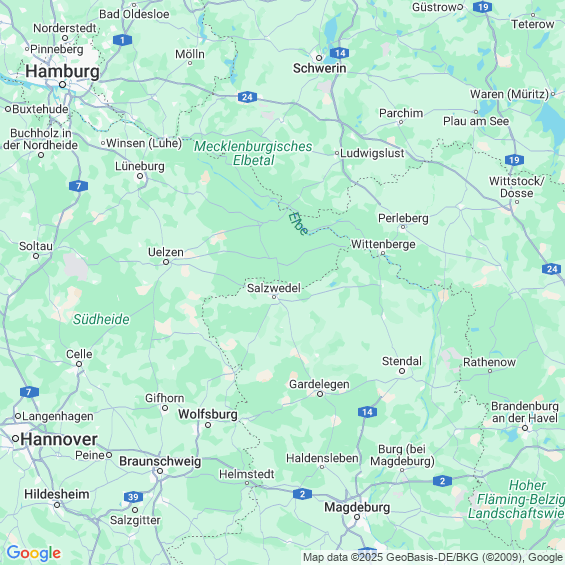
Task: Click the A39 highway shield above Salzgitter
Action: click(133, 497)
